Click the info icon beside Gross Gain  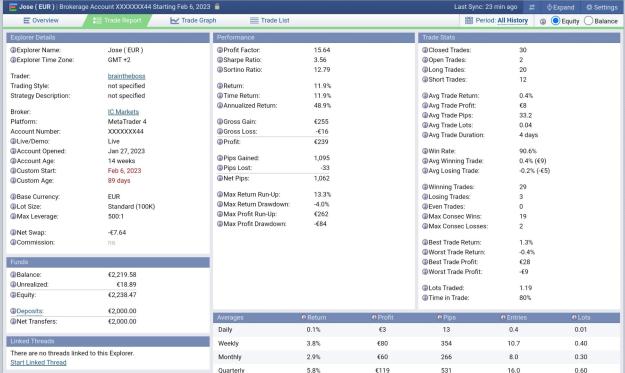tap(220, 122)
